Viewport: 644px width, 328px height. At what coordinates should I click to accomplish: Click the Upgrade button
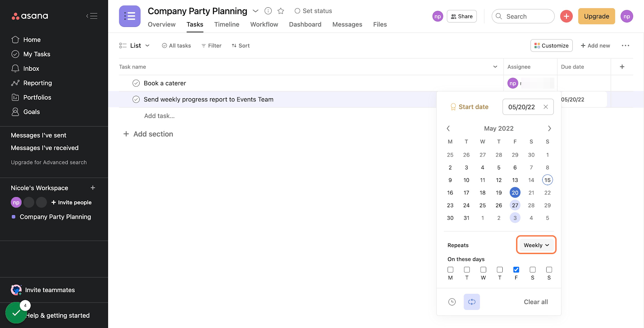point(597,16)
